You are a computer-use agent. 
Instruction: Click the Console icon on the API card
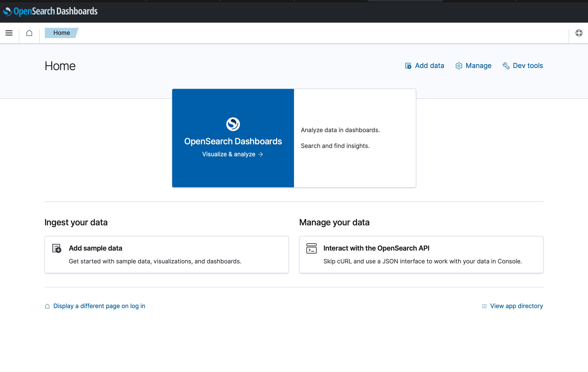(311, 248)
